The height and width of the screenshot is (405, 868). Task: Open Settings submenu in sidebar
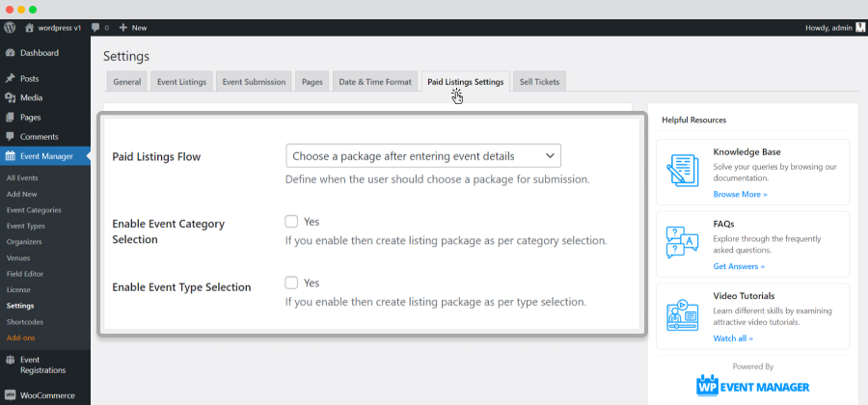click(20, 306)
